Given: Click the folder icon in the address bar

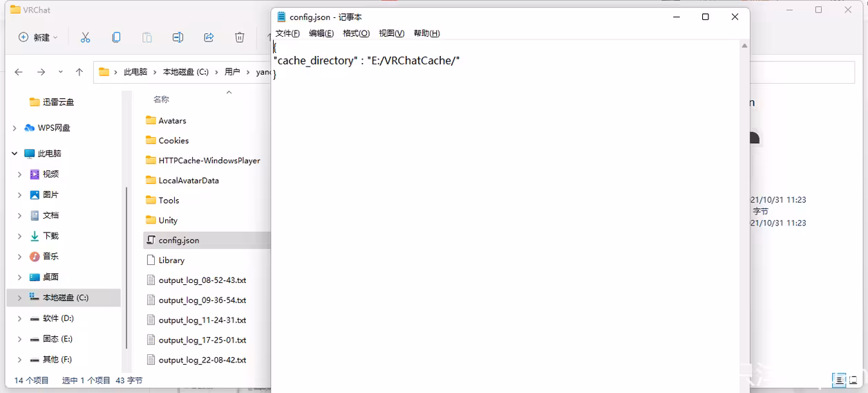Looking at the screenshot, I should pos(104,72).
